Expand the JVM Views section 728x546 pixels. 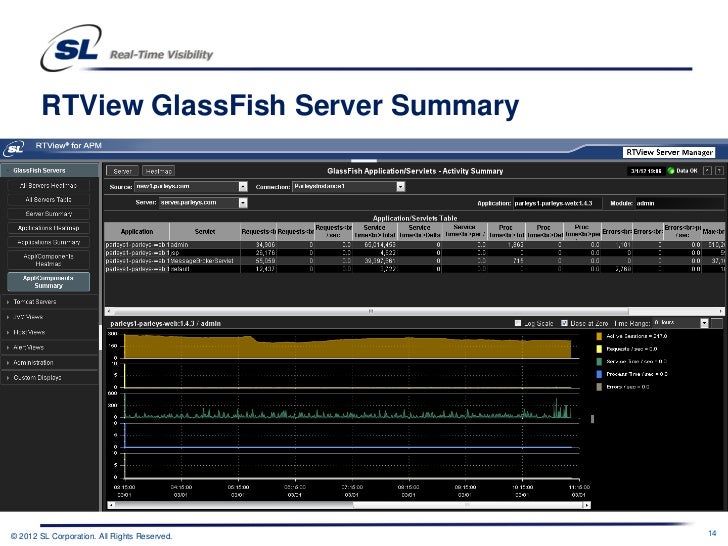49,317
